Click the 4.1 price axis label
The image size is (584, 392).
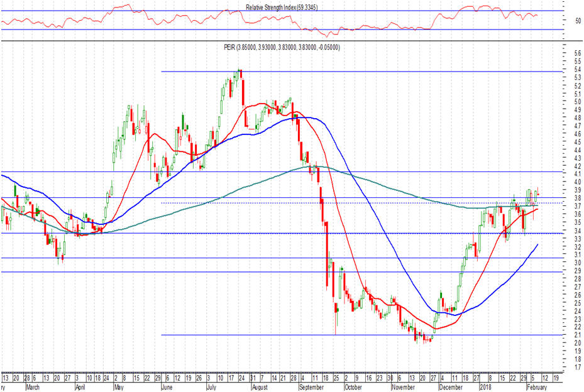click(x=578, y=174)
